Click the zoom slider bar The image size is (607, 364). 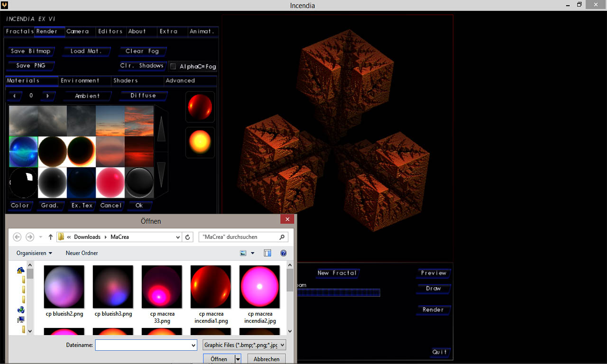(x=338, y=293)
